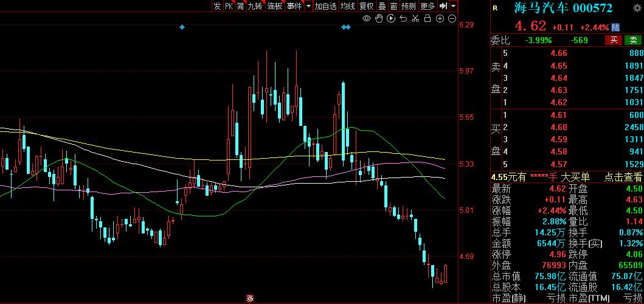The height and width of the screenshot is (304, 644).
Task: Toggle chart indicator visibility eye icon
Action: click(367, 18)
